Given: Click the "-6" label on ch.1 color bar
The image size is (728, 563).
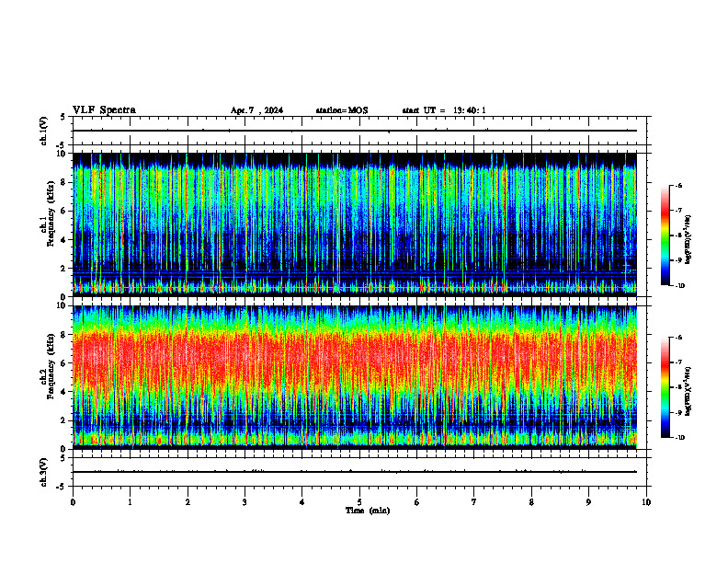Looking at the screenshot, I should pyautogui.click(x=678, y=185).
